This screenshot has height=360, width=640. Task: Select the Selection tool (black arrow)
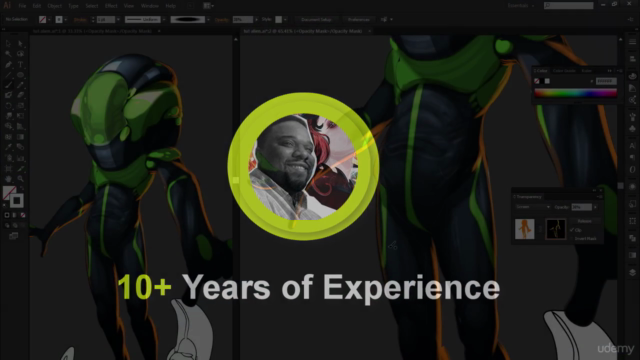(8, 43)
